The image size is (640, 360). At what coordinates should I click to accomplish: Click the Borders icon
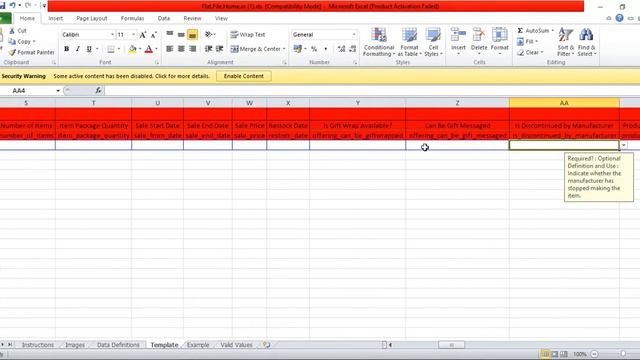tap(111, 49)
